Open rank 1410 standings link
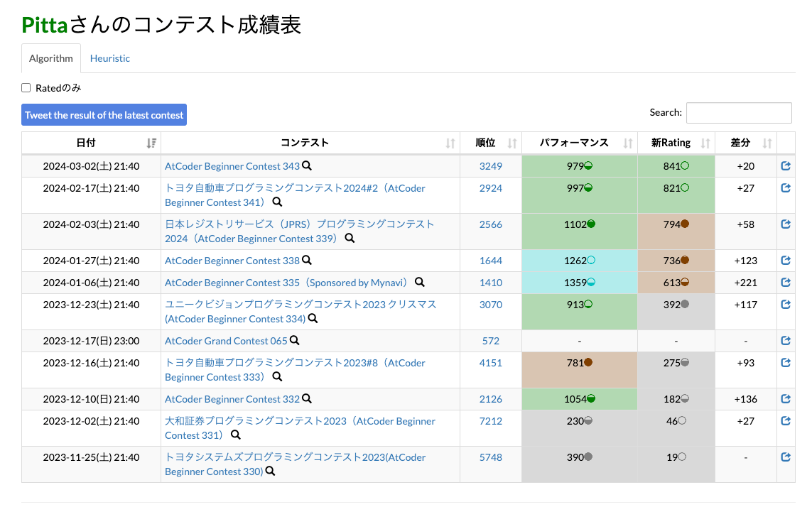The height and width of the screenshot is (507, 812). click(490, 283)
